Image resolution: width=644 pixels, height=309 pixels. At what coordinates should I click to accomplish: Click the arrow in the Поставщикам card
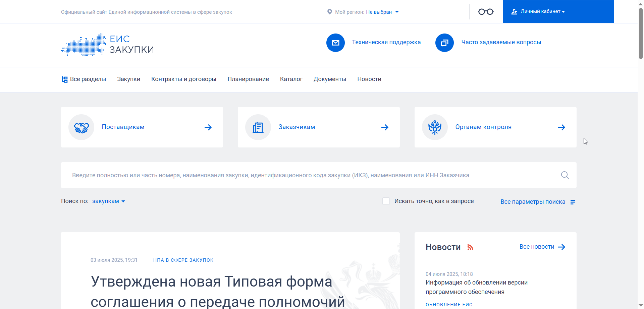coord(208,127)
